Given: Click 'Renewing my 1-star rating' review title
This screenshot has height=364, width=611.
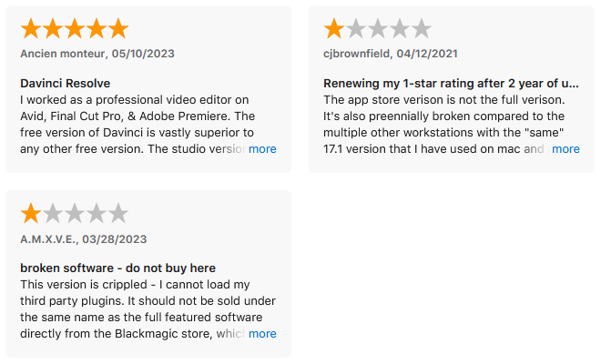Looking at the screenshot, I should [x=452, y=83].
